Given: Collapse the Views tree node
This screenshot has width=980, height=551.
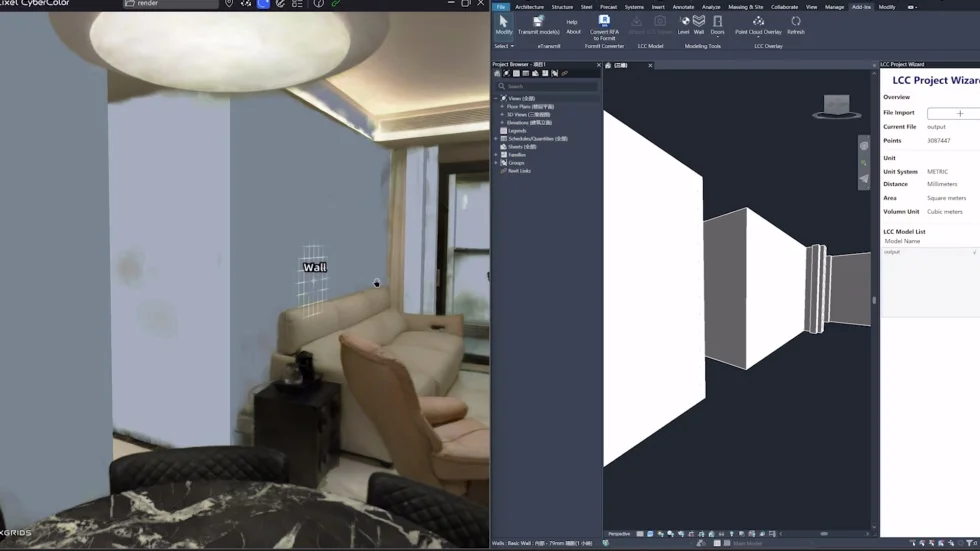Looking at the screenshot, I should [x=496, y=99].
